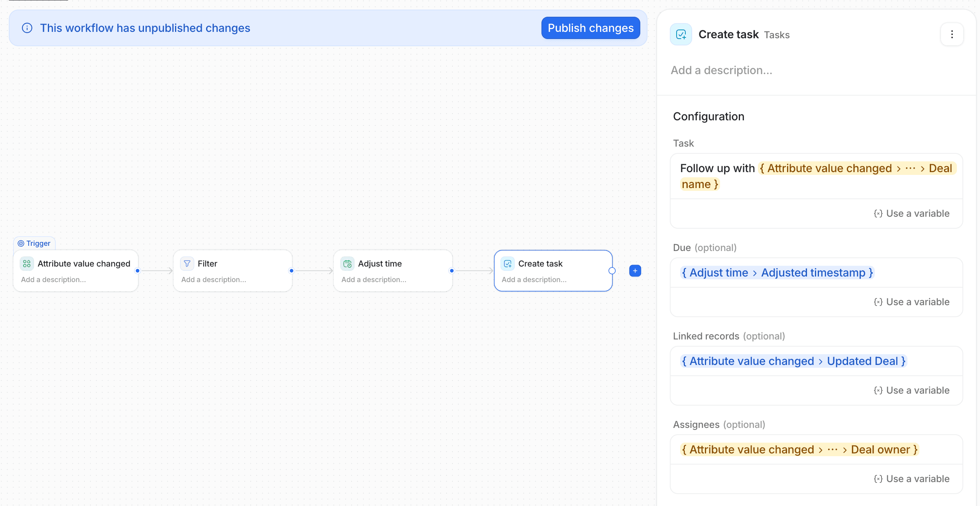This screenshot has width=980, height=506.
Task: Click the Tasks label beside Create task title
Action: pos(777,35)
